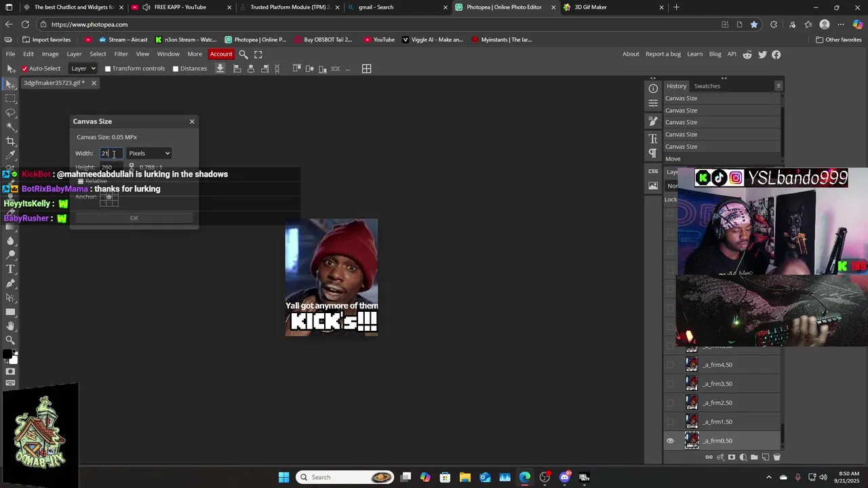Open the Info panel icon
Image resolution: width=868 pixels, height=488 pixels.
(x=653, y=89)
